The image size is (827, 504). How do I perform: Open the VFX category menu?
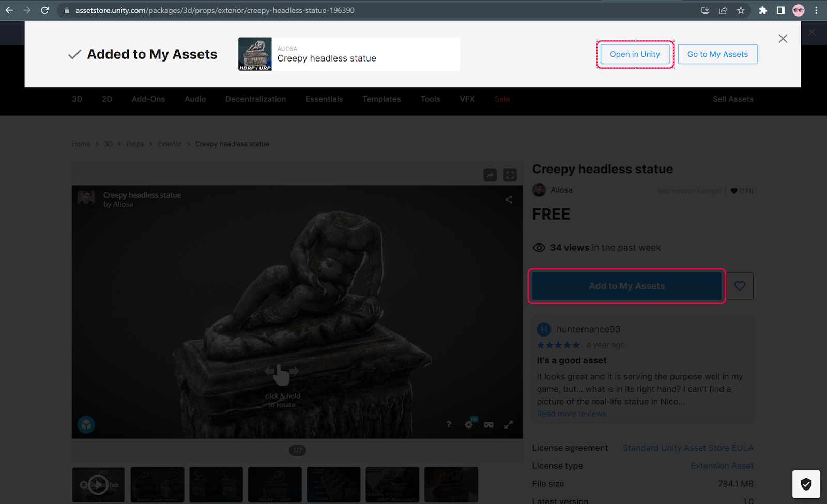tap(467, 99)
